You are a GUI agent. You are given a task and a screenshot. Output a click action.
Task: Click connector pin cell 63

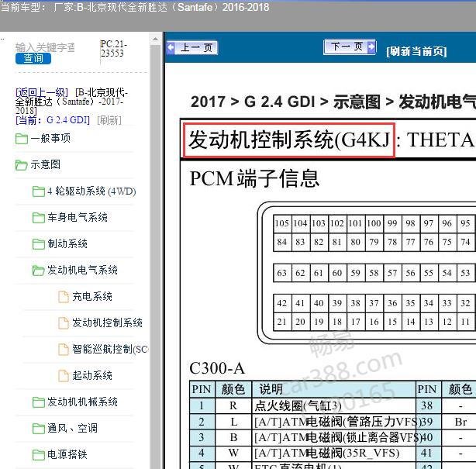(x=282, y=273)
